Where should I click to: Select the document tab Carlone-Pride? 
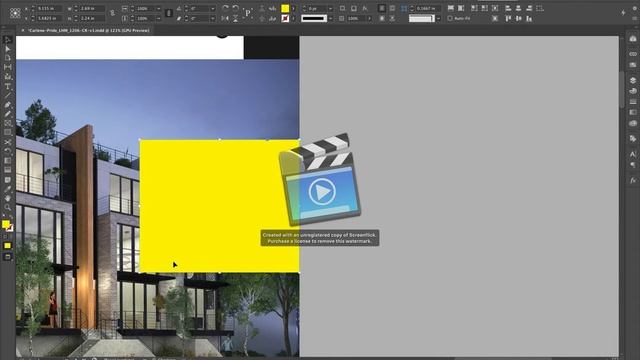coord(89,30)
